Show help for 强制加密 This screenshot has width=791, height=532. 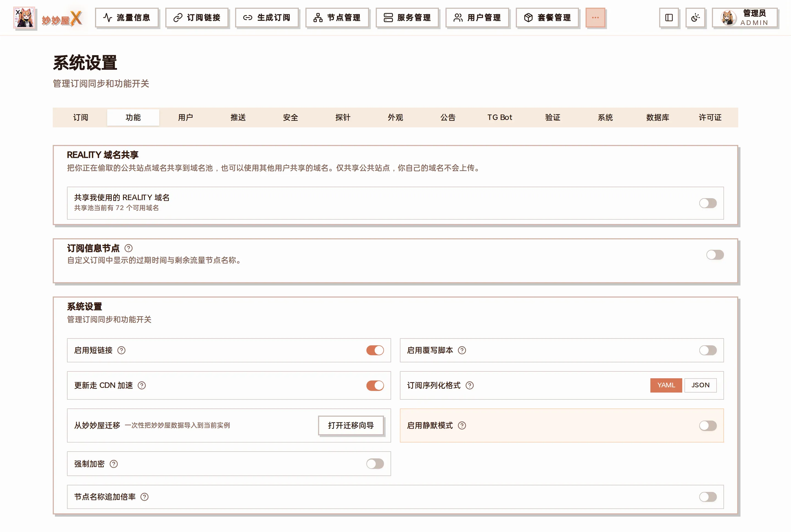114,464
